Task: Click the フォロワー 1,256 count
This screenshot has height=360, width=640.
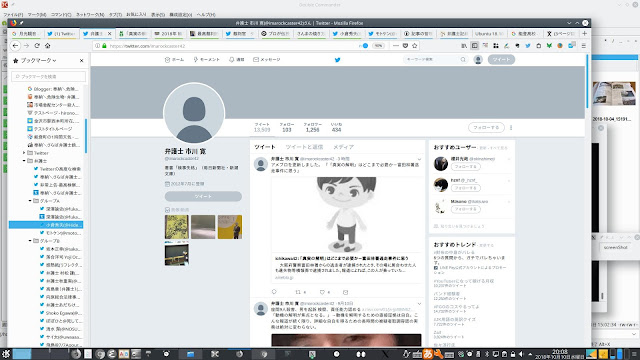Action: (x=313, y=127)
